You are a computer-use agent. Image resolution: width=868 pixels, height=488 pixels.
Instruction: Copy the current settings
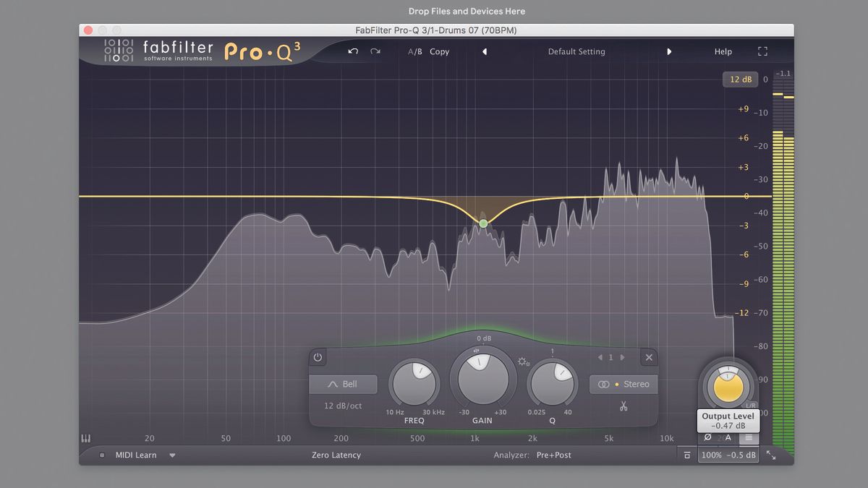(x=440, y=51)
